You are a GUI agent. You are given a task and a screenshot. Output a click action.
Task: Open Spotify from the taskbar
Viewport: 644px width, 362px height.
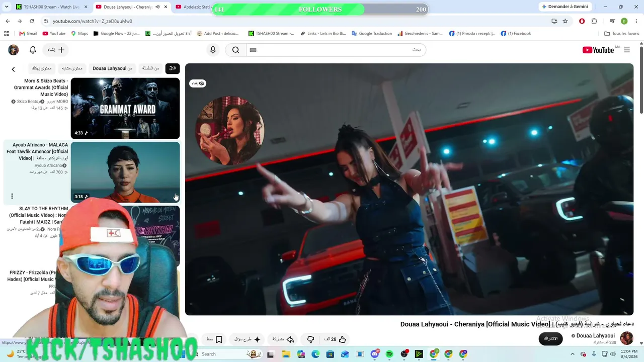[x=389, y=354]
